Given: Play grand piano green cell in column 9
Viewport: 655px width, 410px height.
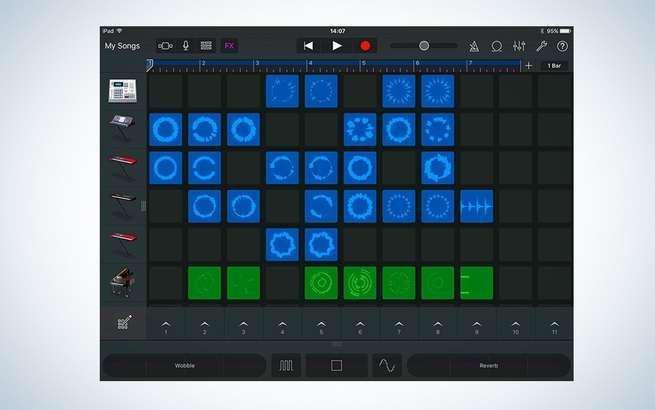Looking at the screenshot, I should [x=477, y=283].
